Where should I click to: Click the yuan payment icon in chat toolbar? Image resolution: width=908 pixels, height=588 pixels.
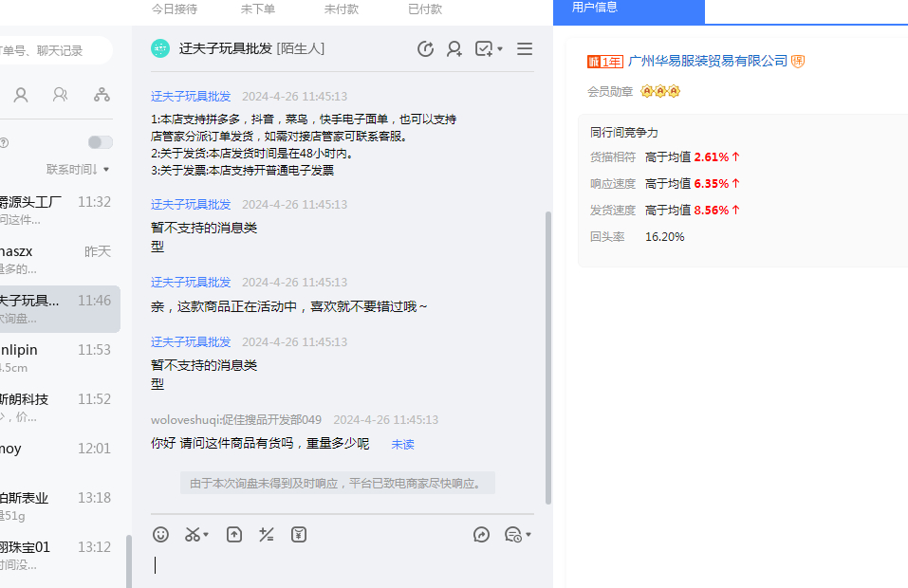[x=299, y=535]
